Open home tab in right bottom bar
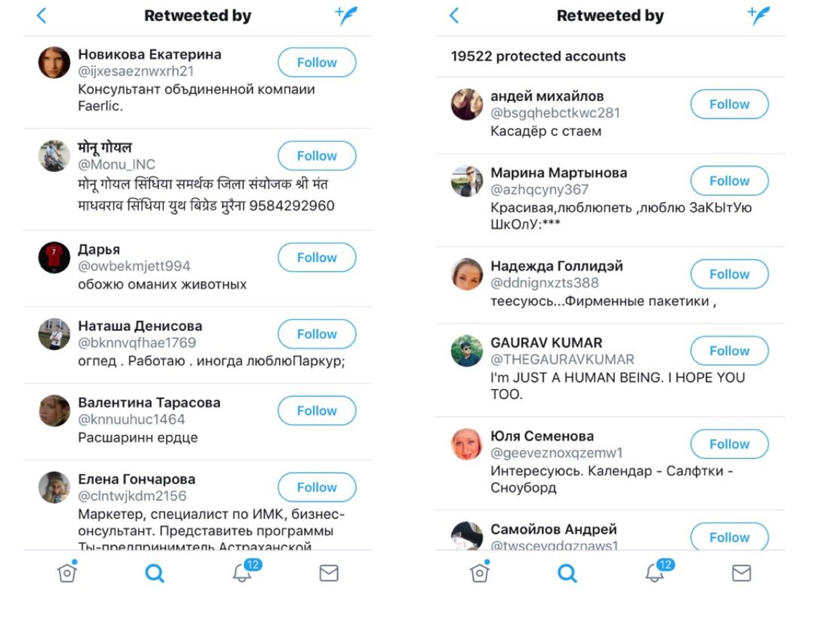 pyautogui.click(x=480, y=572)
